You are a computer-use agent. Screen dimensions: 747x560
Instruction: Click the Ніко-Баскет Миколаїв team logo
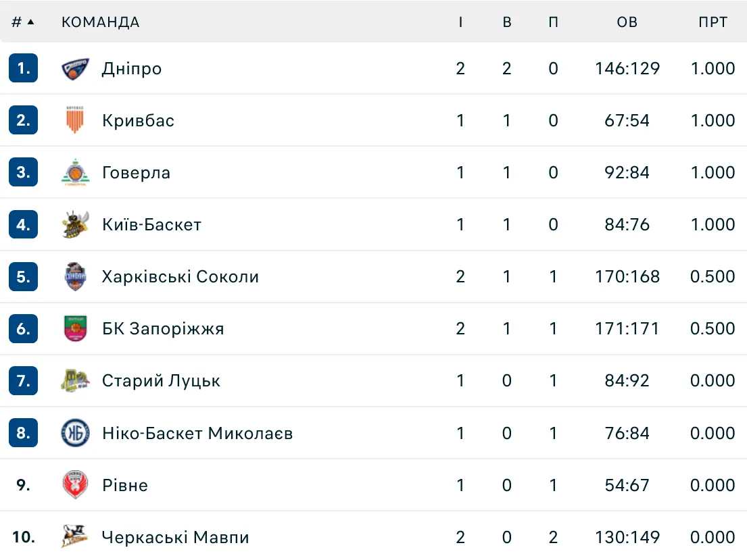coord(75,433)
